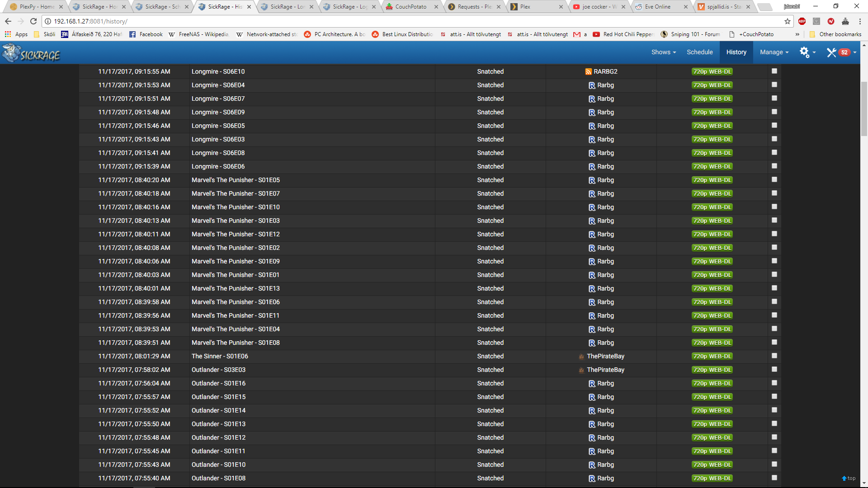
Task: Click the RSS icon next to RARBG2
Action: [x=588, y=71]
